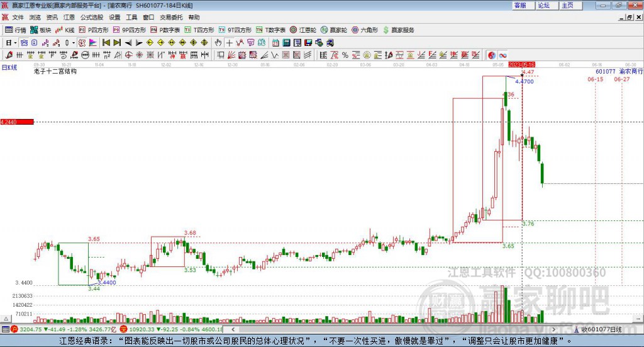This screenshot has width=644, height=347.
Task: Select the red pencil drawing tool
Action: pos(9,55)
